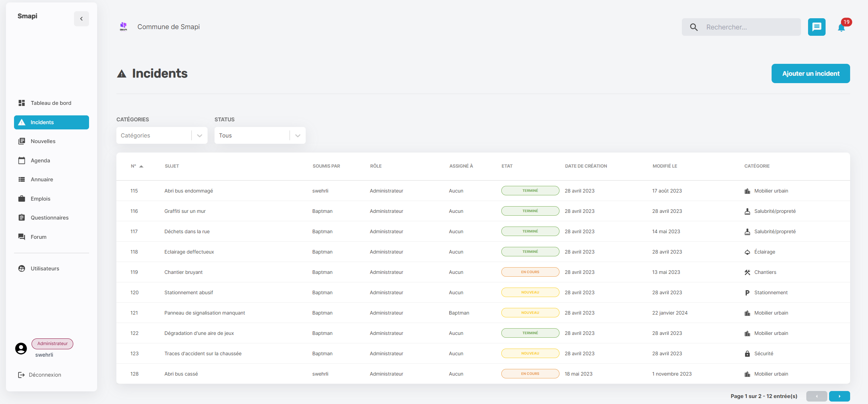868x404 pixels.
Task: Click the Tableau de bord icon
Action: pyautogui.click(x=22, y=102)
